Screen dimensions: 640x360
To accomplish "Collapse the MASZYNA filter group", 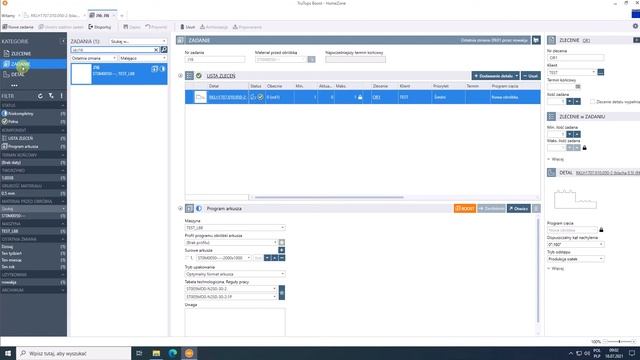I will pyautogui.click(x=63, y=224).
